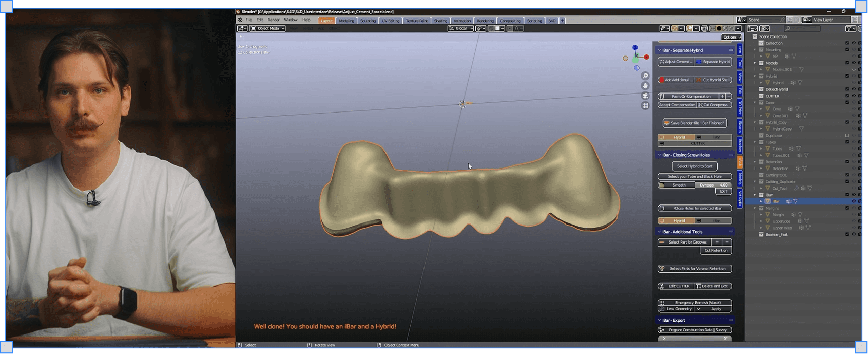Enable the Duplicate collection checkbox

point(847,136)
